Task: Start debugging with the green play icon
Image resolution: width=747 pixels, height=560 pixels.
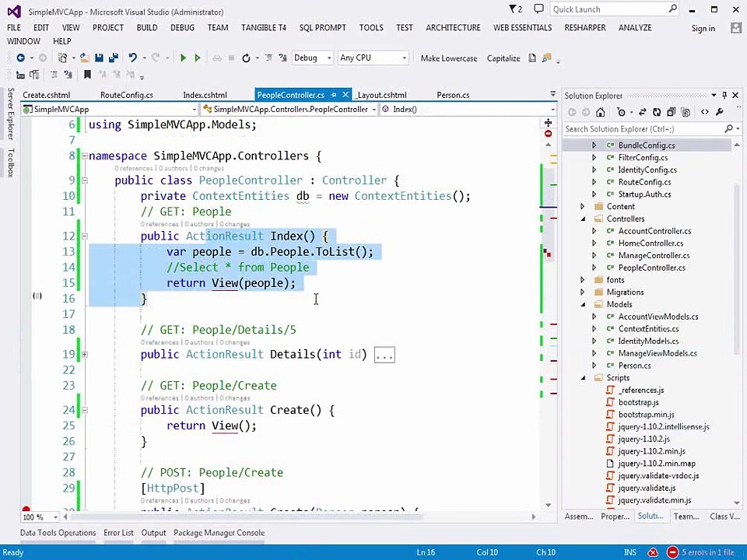Action: coord(183,58)
